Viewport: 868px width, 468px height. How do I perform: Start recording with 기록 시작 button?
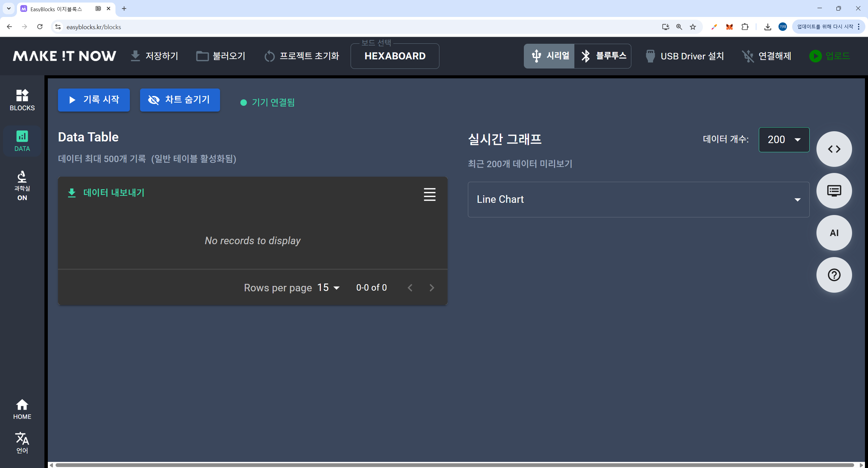pos(94,100)
